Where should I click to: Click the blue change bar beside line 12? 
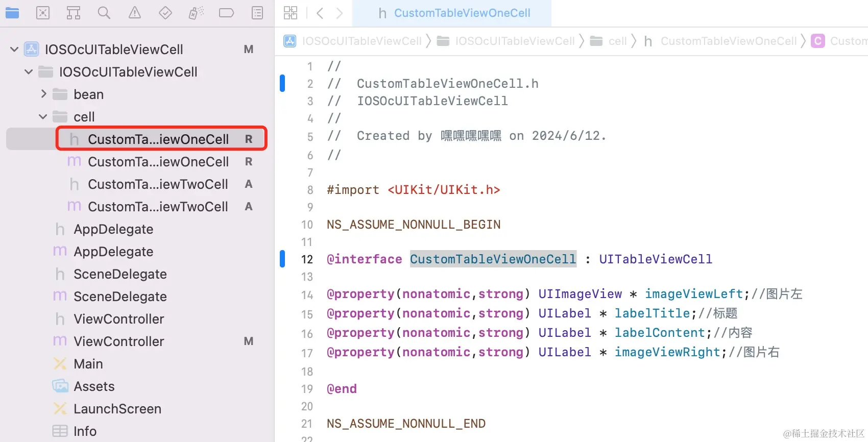(282, 259)
